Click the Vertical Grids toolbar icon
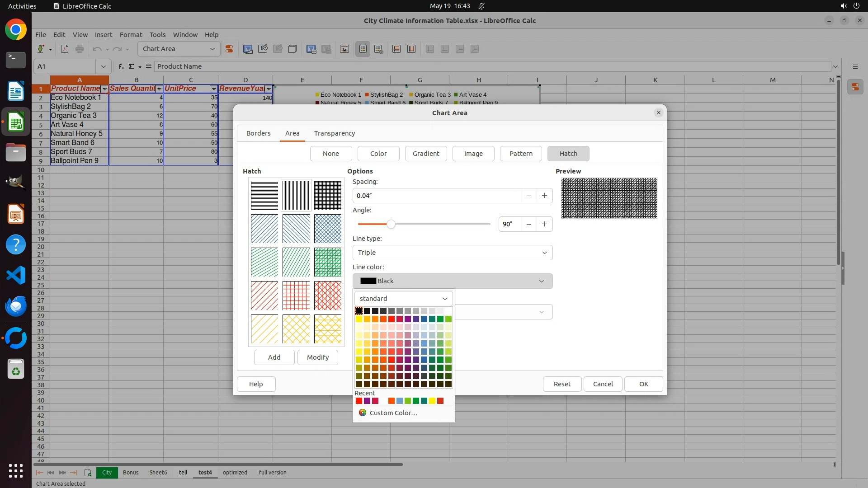868x488 pixels. coord(411,49)
